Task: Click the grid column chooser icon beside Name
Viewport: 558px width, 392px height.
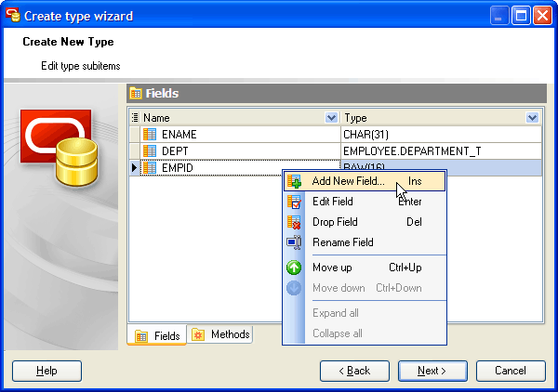Action: pyautogui.click(x=135, y=118)
